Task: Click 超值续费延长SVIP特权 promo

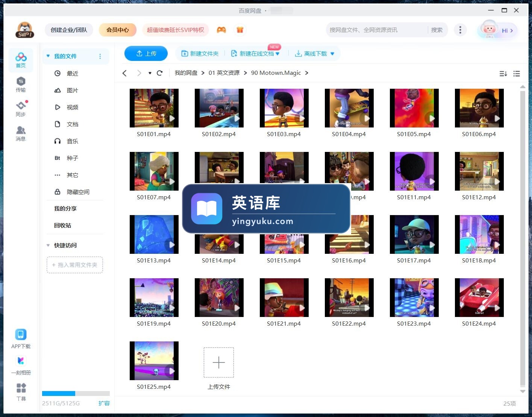Action: (x=175, y=30)
